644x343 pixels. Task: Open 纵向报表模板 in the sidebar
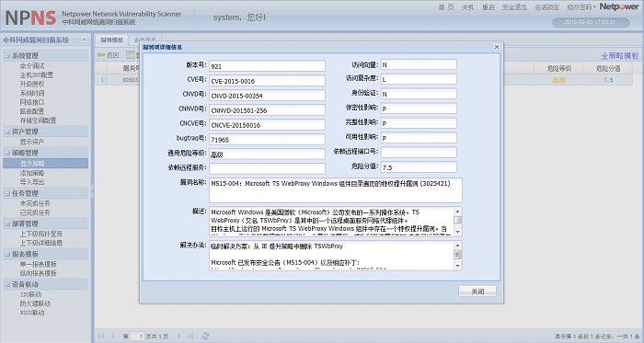coord(39,273)
